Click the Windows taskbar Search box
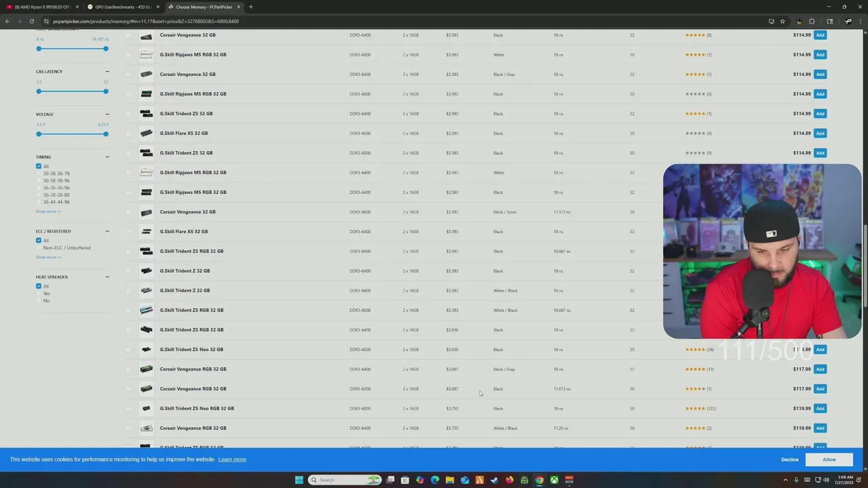This screenshot has width=868, height=488. tap(345, 480)
